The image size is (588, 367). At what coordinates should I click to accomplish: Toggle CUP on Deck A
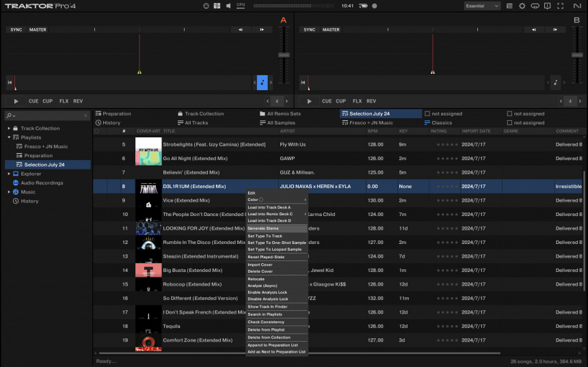coord(48,101)
